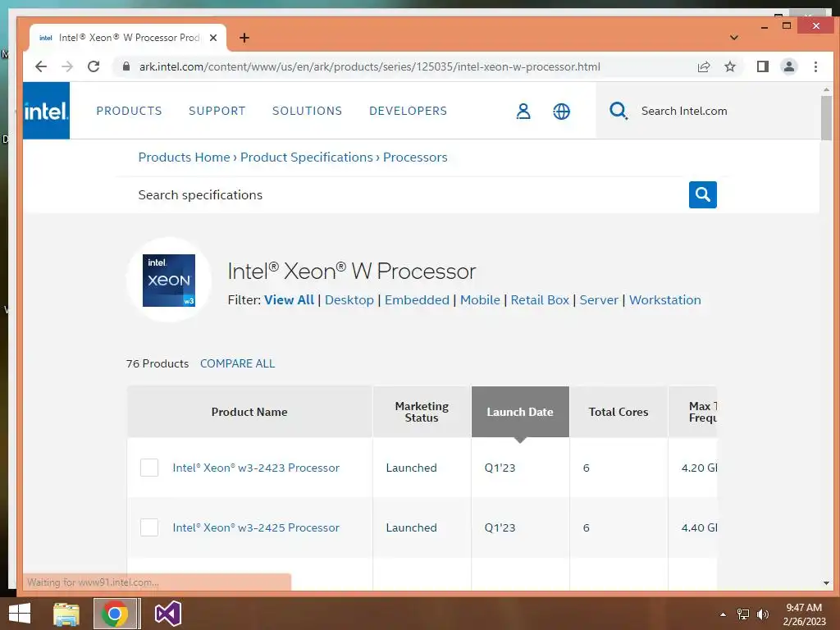Filter by Embedded
This screenshot has width=840, height=630.
(417, 300)
